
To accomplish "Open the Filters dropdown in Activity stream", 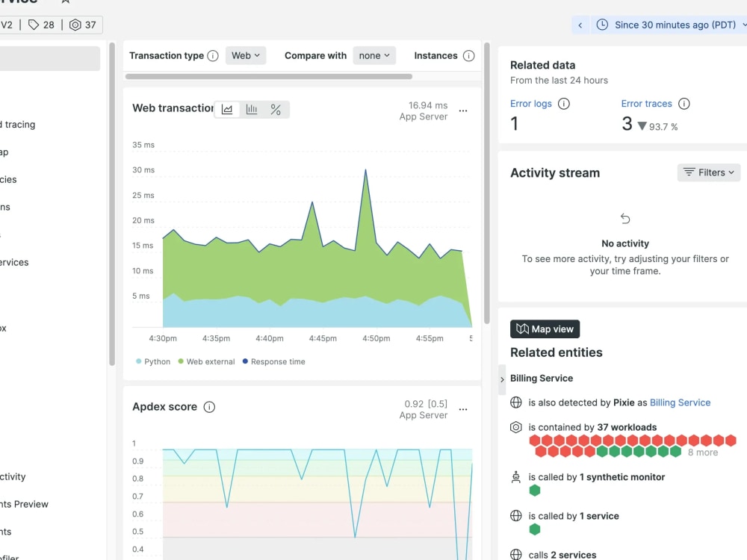I will pyautogui.click(x=709, y=172).
